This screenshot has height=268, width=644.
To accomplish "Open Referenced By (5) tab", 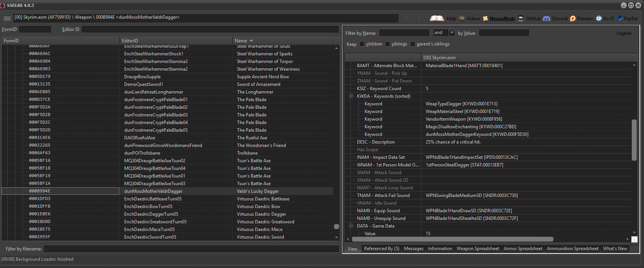I will (x=381, y=249).
